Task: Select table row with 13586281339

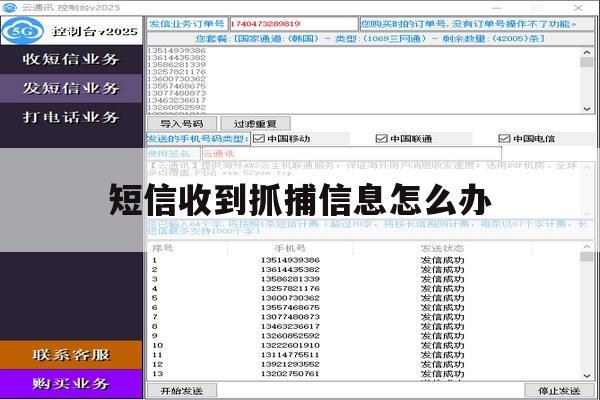Action: pyautogui.click(x=364, y=279)
